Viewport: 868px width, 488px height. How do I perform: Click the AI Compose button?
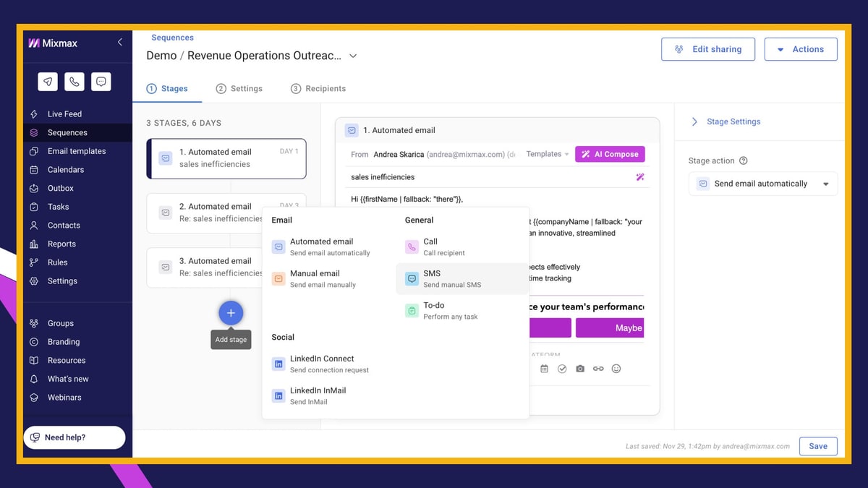tap(610, 154)
